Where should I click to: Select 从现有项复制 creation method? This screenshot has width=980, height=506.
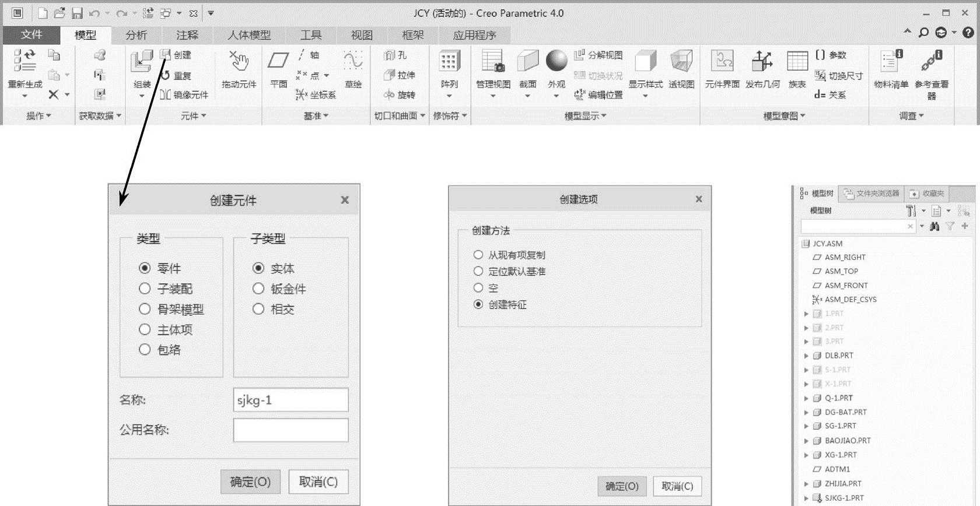point(478,255)
